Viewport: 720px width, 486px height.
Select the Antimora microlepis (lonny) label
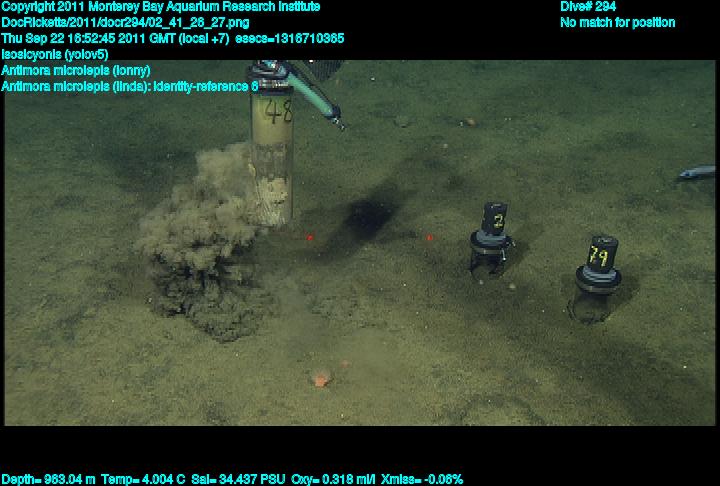tap(76, 70)
